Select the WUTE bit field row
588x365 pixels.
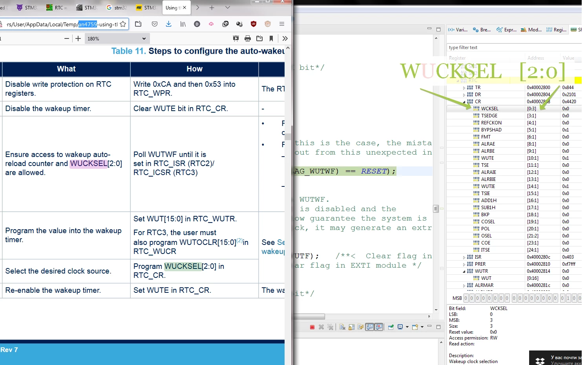(x=514, y=158)
